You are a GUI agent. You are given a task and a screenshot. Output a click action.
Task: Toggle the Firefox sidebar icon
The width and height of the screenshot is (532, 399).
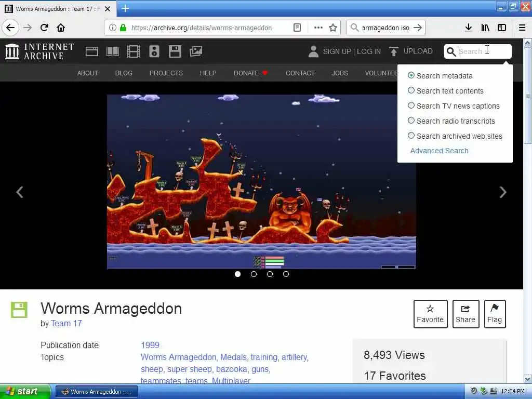(502, 28)
